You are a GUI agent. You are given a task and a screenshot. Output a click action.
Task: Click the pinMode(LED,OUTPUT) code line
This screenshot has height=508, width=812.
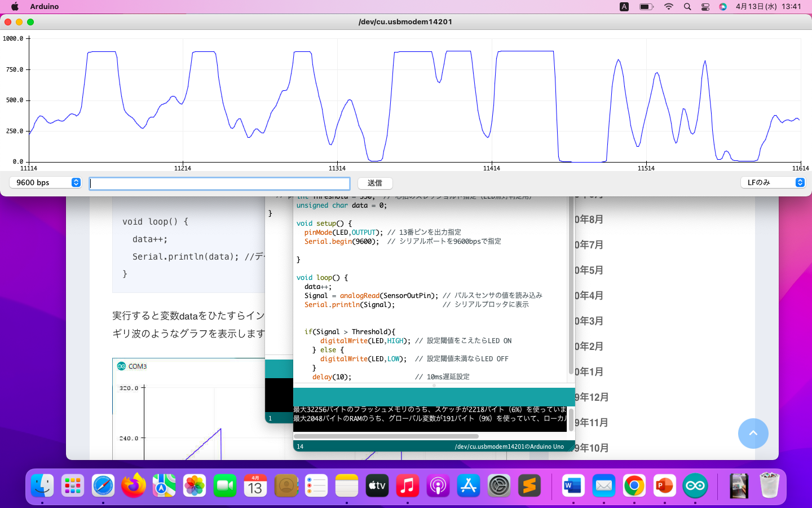343,233
